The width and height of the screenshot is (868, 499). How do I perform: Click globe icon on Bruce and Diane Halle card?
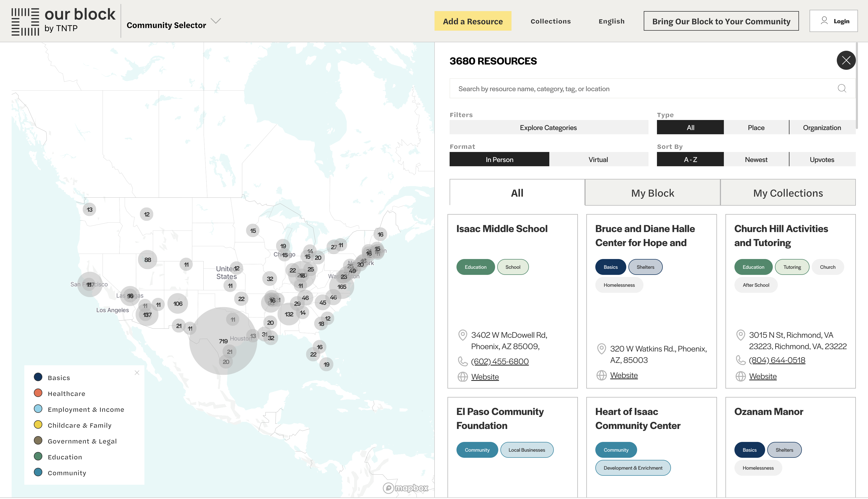coord(601,375)
